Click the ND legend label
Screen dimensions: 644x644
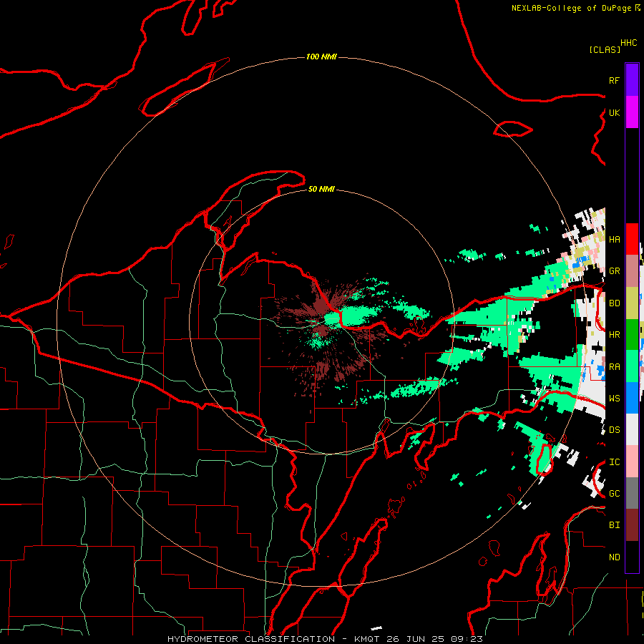pyautogui.click(x=614, y=557)
